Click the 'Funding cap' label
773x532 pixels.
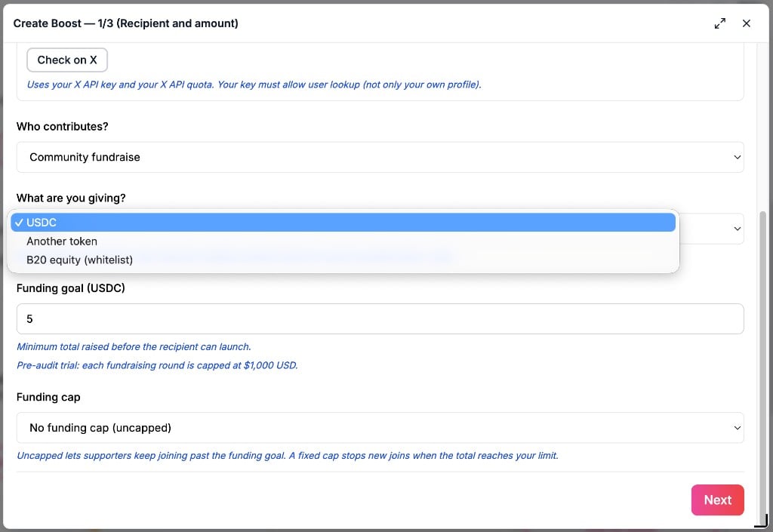tap(48, 397)
